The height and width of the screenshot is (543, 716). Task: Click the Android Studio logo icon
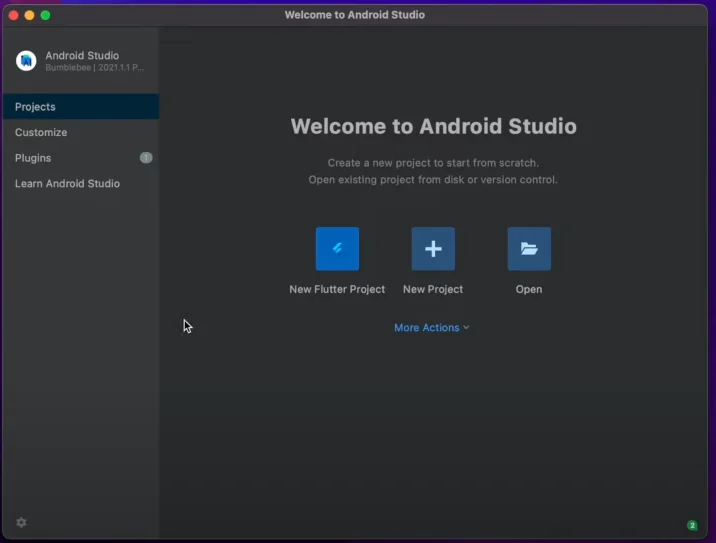pyautogui.click(x=26, y=61)
